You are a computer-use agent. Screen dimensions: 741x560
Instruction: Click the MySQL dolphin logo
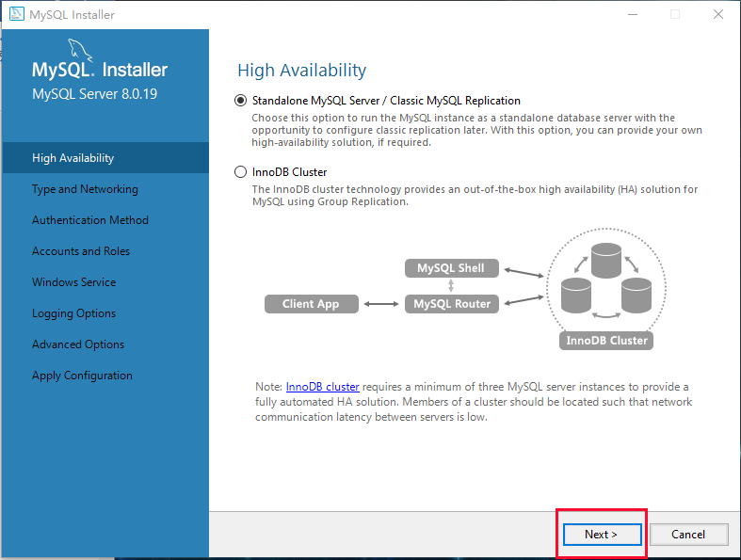coord(79,50)
